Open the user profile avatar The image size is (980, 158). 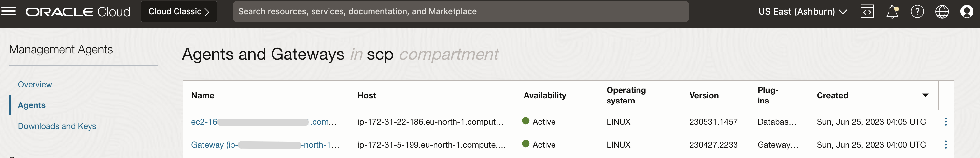[x=967, y=11]
